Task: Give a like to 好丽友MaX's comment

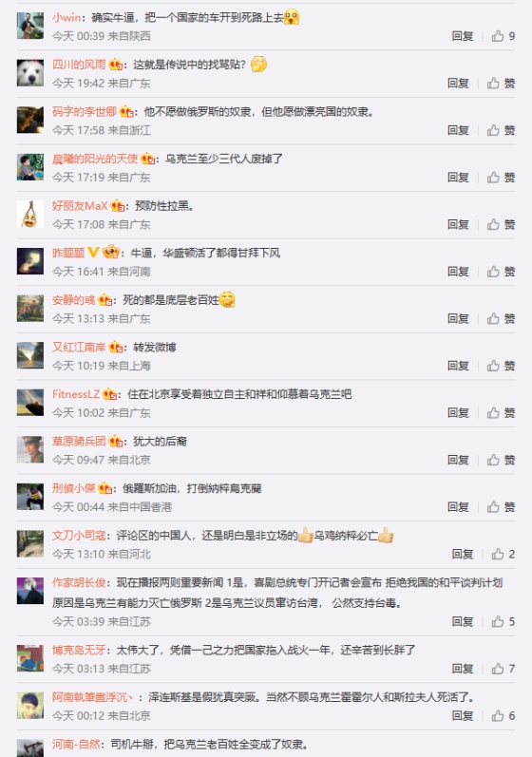Action: point(501,224)
